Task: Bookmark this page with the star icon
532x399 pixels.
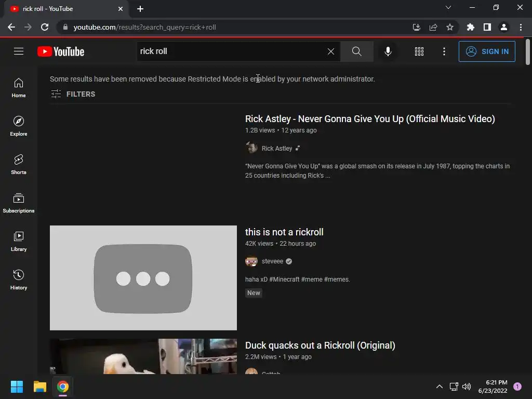Action: (x=450, y=27)
